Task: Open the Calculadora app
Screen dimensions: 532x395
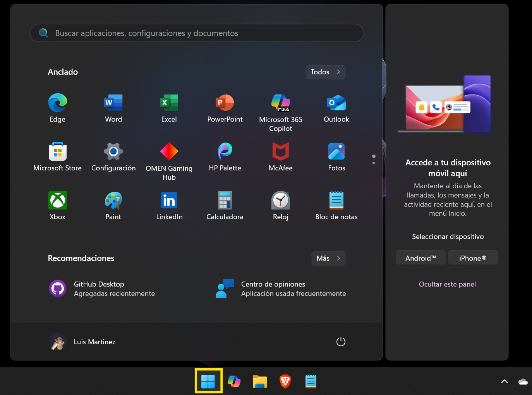Action: (225, 205)
